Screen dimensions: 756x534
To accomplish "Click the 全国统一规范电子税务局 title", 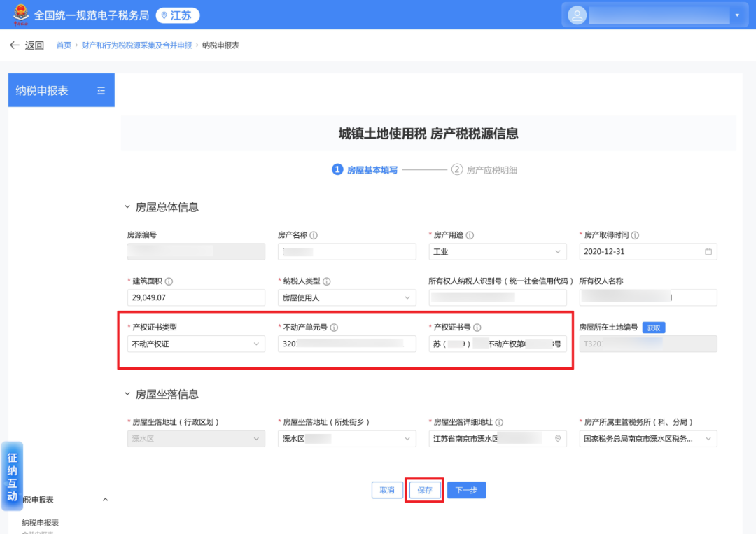I will click(x=92, y=15).
